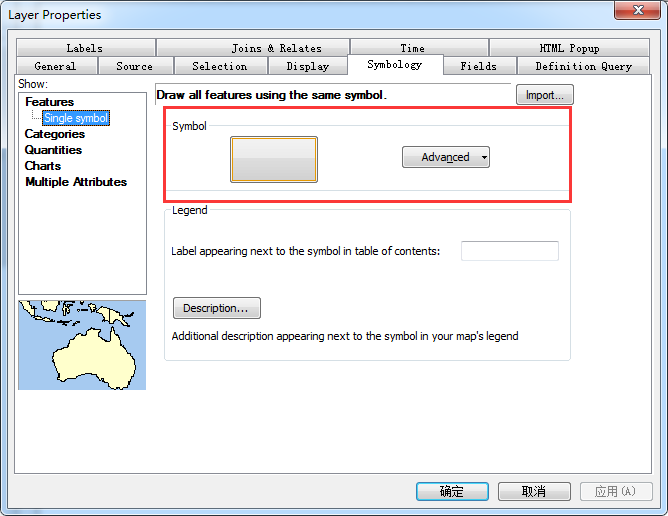This screenshot has width=668, height=516.
Task: Open the Advanced dropdown menu
Action: pyautogui.click(x=446, y=157)
